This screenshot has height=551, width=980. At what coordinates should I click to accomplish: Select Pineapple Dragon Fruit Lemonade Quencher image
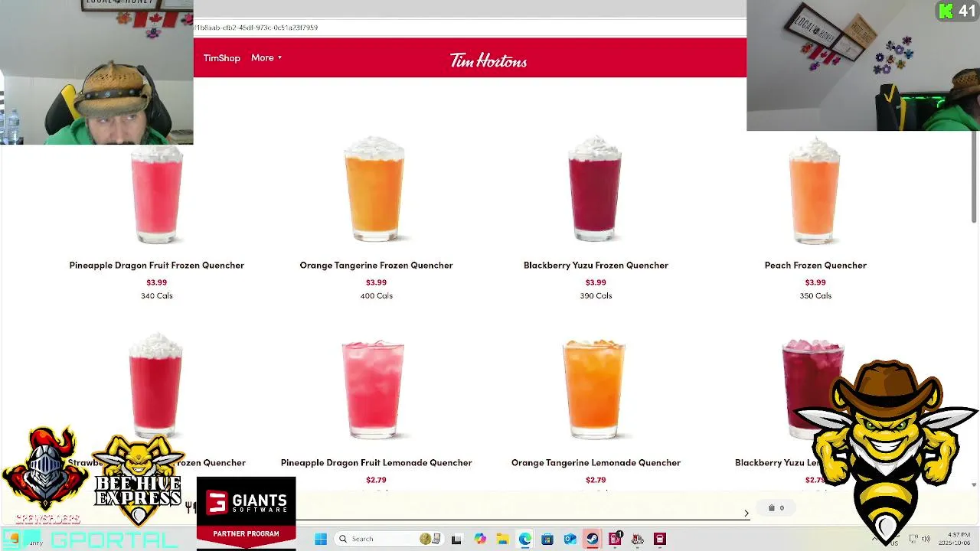tap(374, 389)
